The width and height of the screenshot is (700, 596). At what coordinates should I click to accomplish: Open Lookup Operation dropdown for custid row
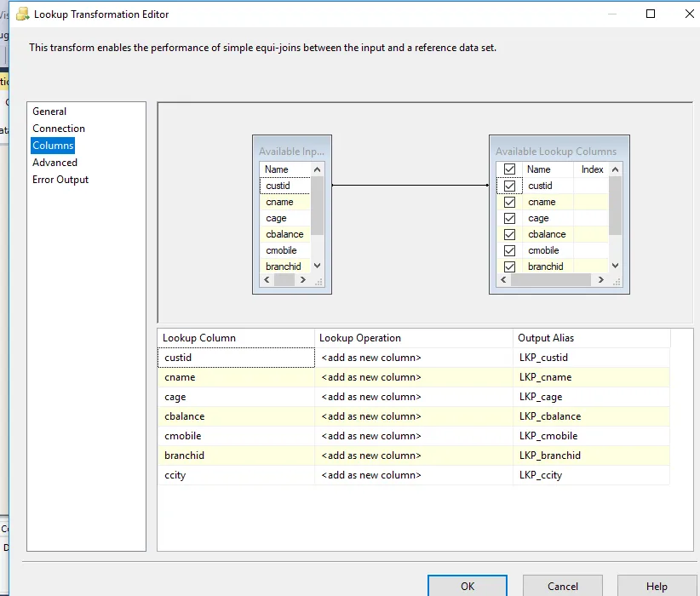414,358
